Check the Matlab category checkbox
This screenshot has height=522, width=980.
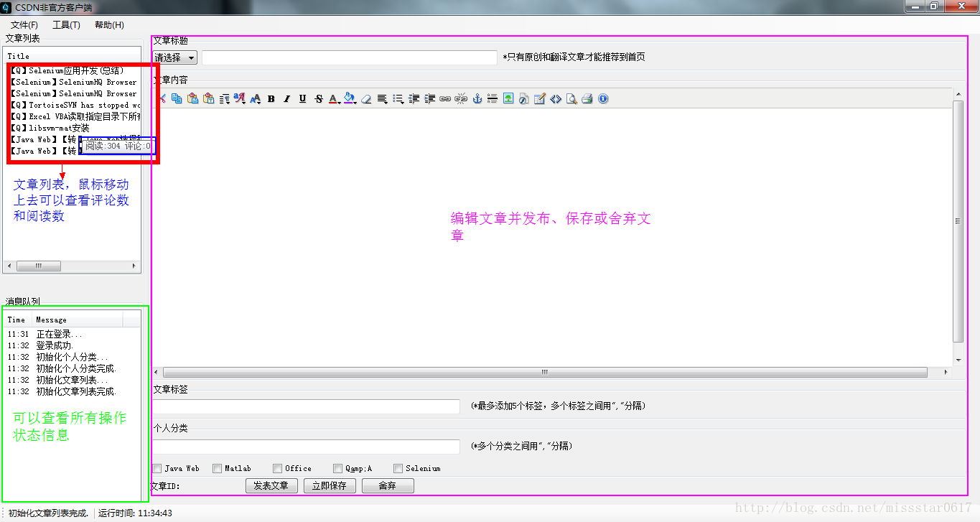pyautogui.click(x=218, y=469)
